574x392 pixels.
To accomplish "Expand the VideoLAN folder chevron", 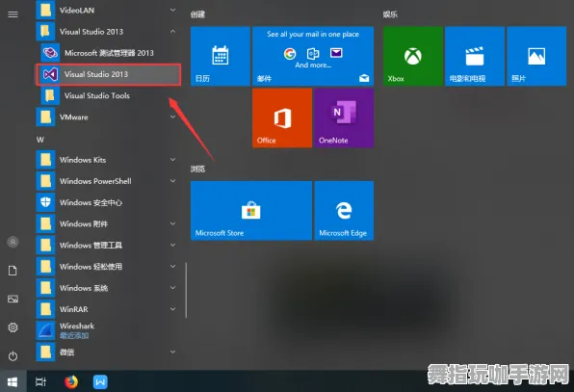I will tap(172, 11).
